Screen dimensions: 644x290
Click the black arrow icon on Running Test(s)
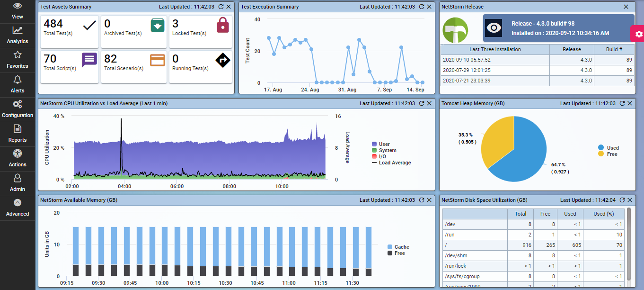click(222, 60)
